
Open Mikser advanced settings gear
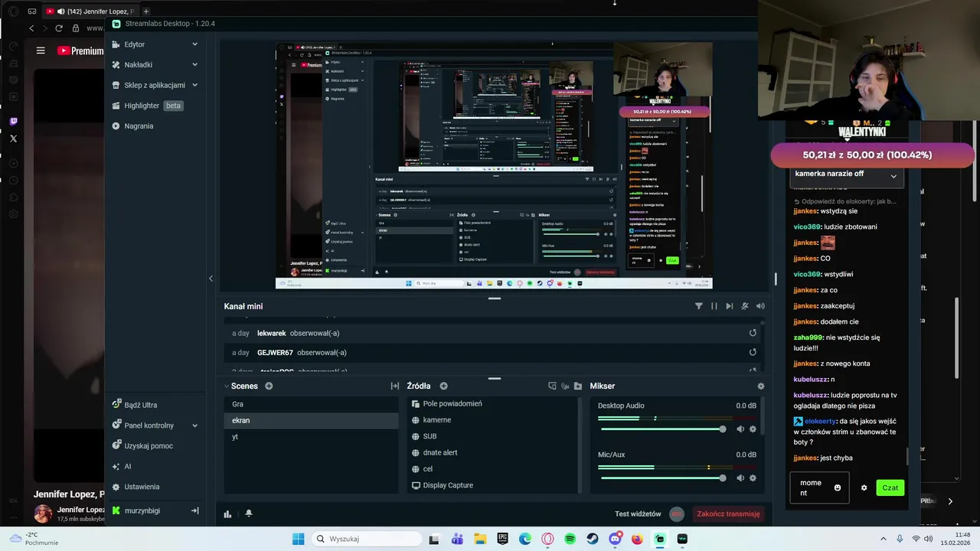(x=760, y=386)
